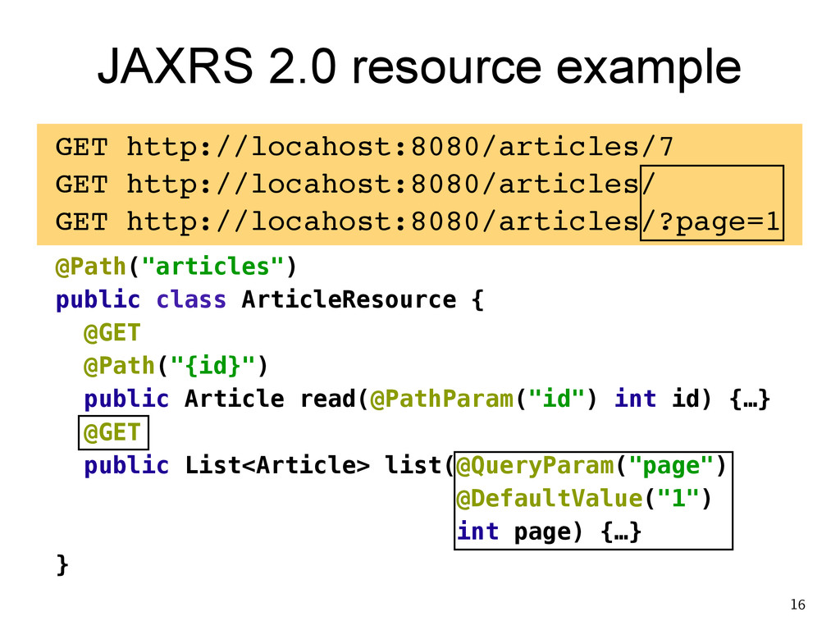Click the "int page) {…}" text
This screenshot has width=840, height=630.
coord(549,532)
